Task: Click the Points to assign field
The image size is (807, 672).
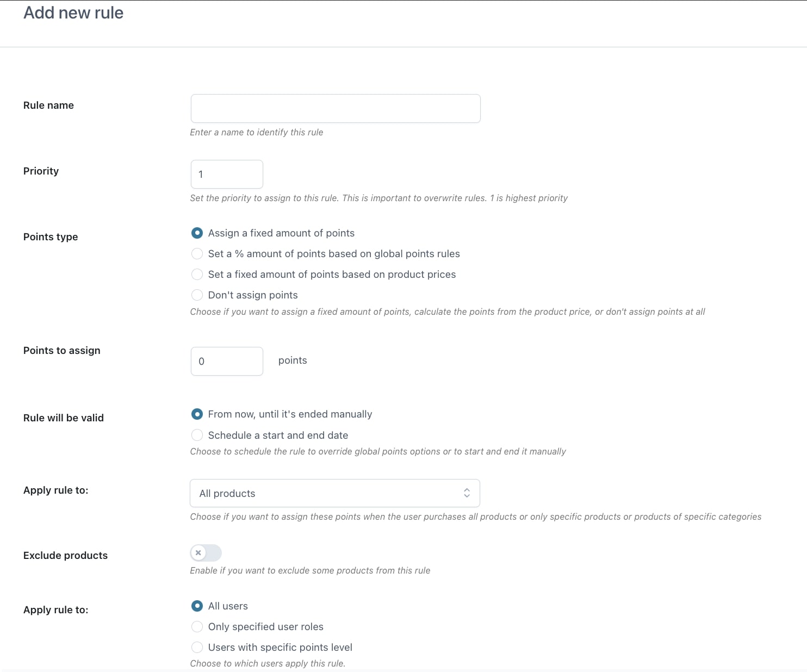Action: click(x=227, y=361)
